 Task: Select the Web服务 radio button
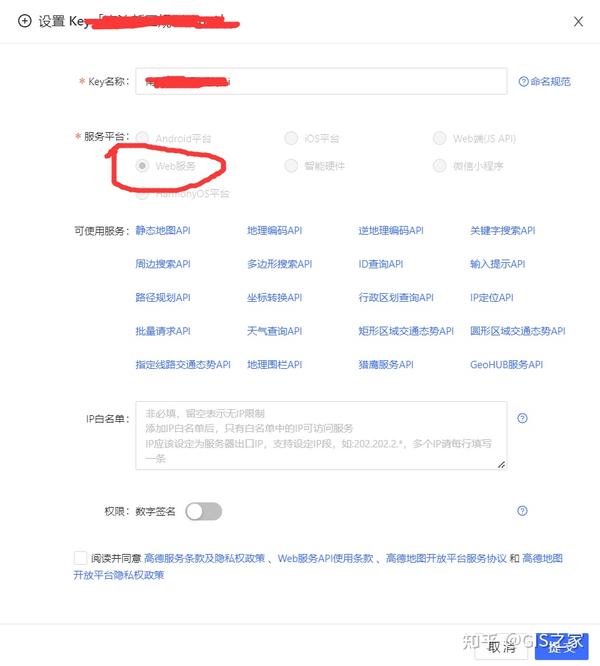click(142, 166)
